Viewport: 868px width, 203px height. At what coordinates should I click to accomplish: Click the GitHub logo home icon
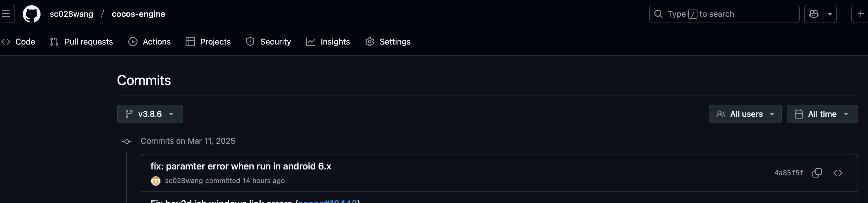point(31,14)
